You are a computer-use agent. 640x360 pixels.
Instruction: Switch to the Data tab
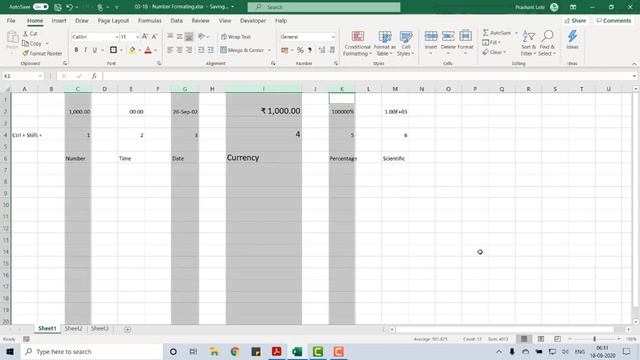pyautogui.click(x=176, y=20)
